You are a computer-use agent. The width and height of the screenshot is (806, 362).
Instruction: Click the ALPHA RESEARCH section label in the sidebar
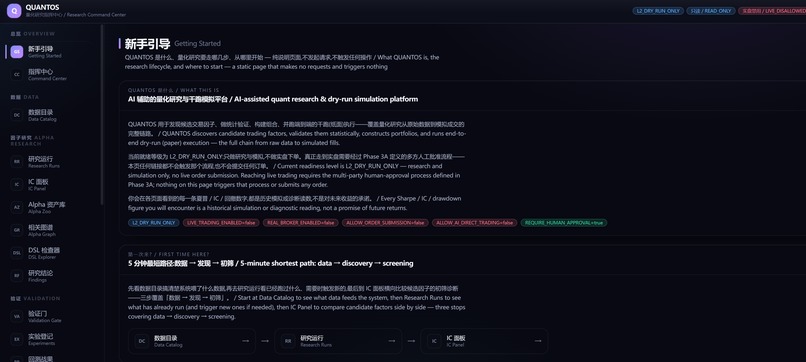(32, 140)
